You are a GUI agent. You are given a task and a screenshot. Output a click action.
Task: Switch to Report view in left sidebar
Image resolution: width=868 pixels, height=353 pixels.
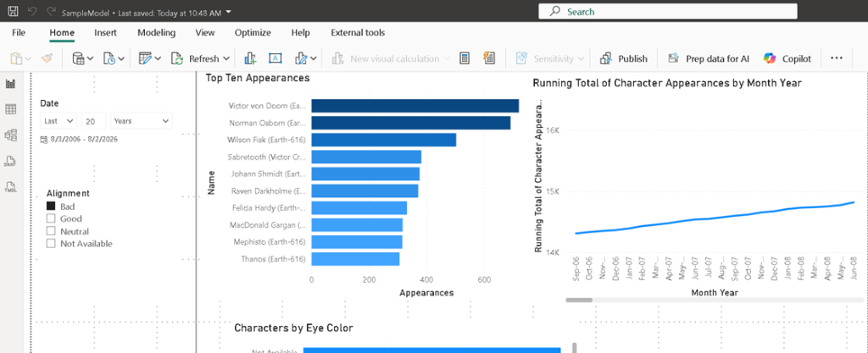point(10,84)
